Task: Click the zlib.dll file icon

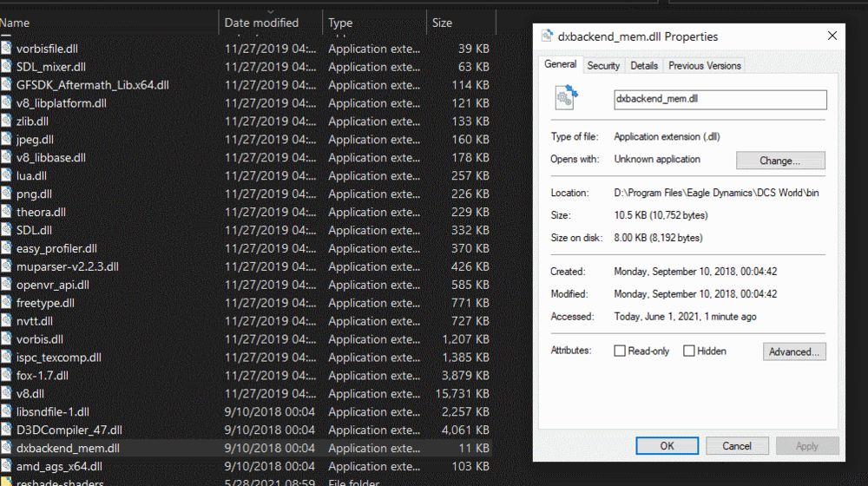Action: (7, 121)
